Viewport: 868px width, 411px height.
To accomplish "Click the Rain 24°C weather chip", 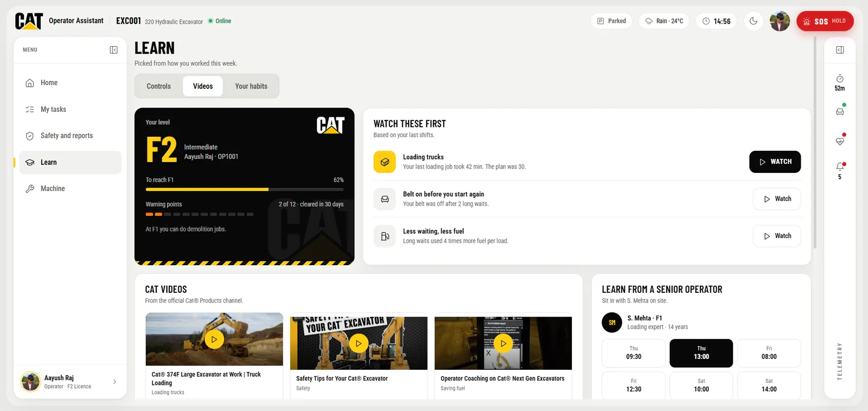I will tap(664, 21).
